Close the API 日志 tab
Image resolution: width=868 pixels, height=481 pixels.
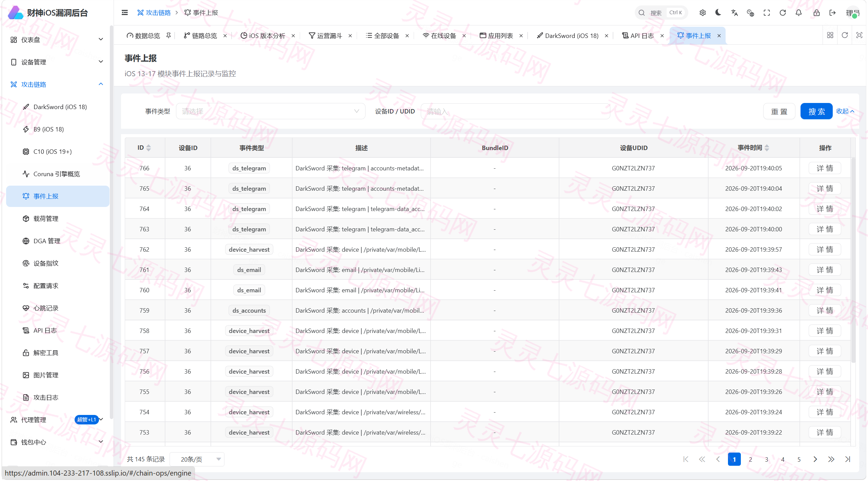tap(662, 36)
